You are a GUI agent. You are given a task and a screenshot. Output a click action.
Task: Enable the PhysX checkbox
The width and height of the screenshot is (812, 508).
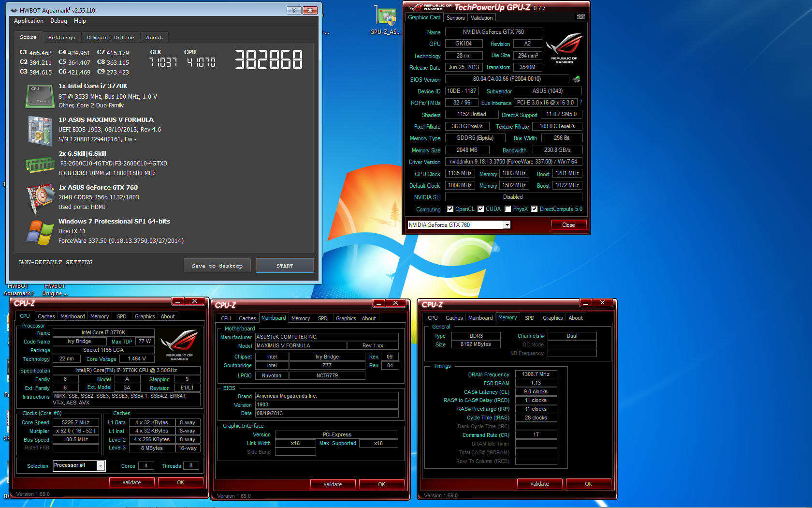pos(507,209)
